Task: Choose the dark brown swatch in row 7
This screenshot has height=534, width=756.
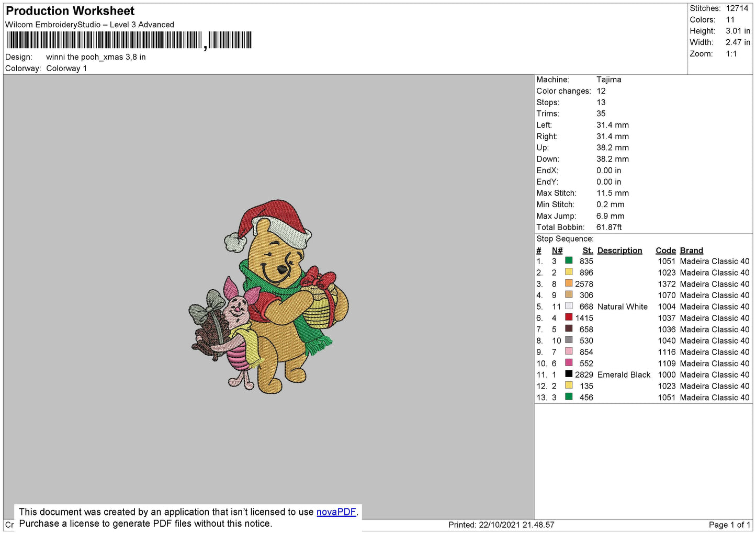Action: point(569,328)
